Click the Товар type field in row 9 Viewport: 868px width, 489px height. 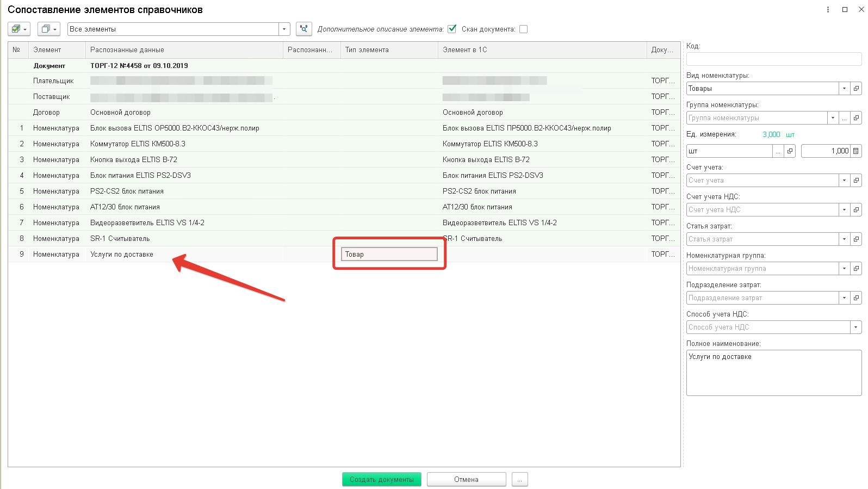pos(389,254)
